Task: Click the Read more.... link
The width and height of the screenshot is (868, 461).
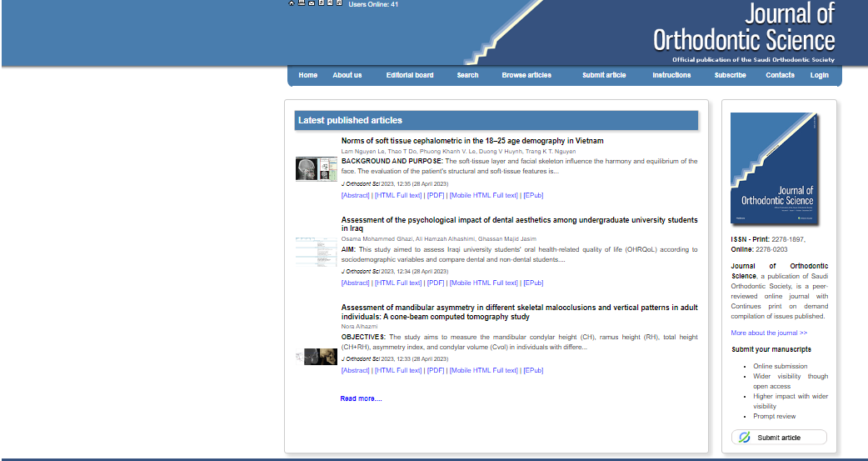Action: coord(361,398)
